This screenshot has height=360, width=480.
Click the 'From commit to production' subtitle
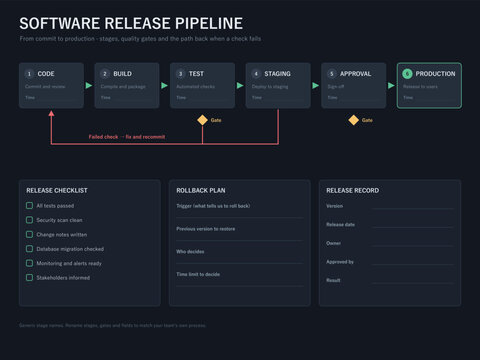[140, 39]
